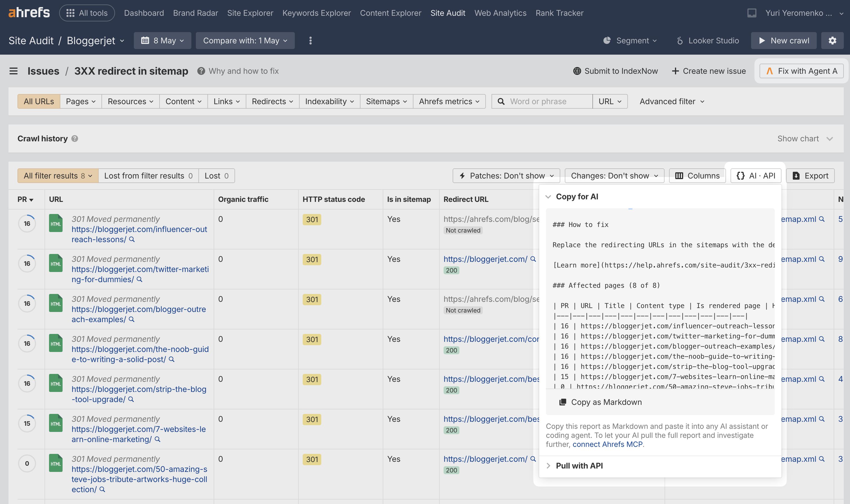Expand the Pull with API section
The image size is (850, 504).
pyautogui.click(x=575, y=466)
